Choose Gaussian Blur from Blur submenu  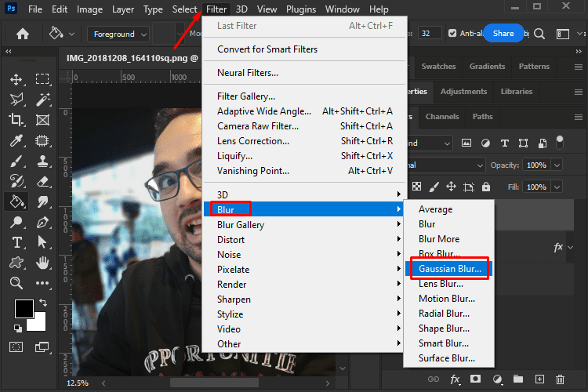(448, 269)
